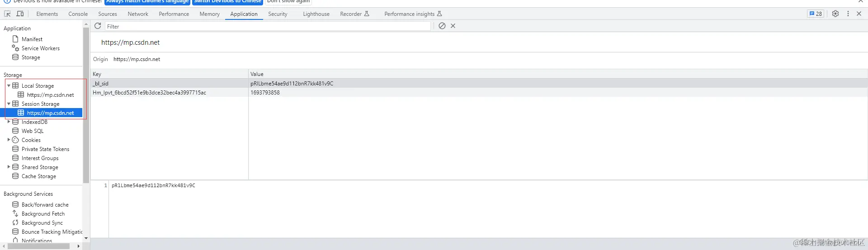Clear all storage entries icon
The image size is (868, 250).
click(x=442, y=26)
